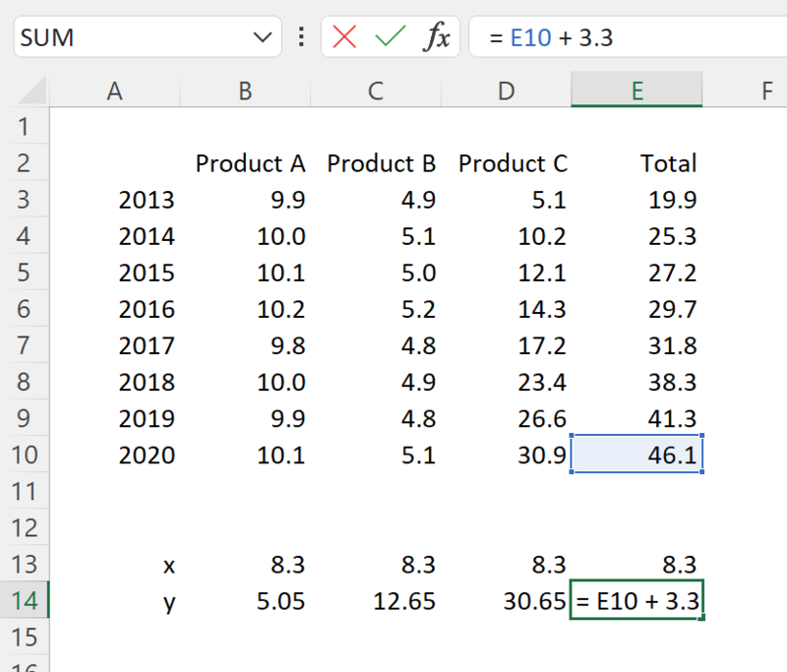Click cell E14 containing the formula
Image resolution: width=787 pixels, height=672 pixels.
(x=636, y=600)
